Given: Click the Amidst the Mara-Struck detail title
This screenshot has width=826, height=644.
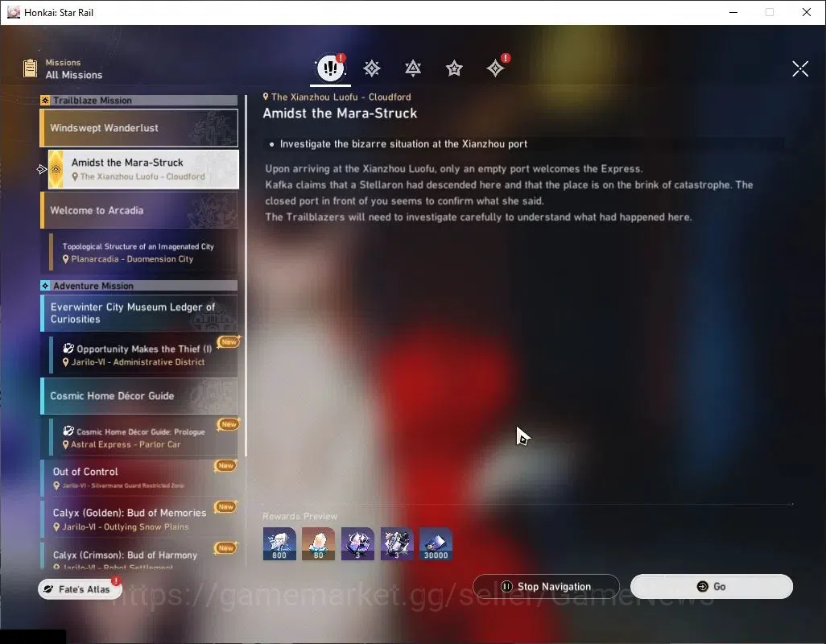Looking at the screenshot, I should [x=340, y=114].
